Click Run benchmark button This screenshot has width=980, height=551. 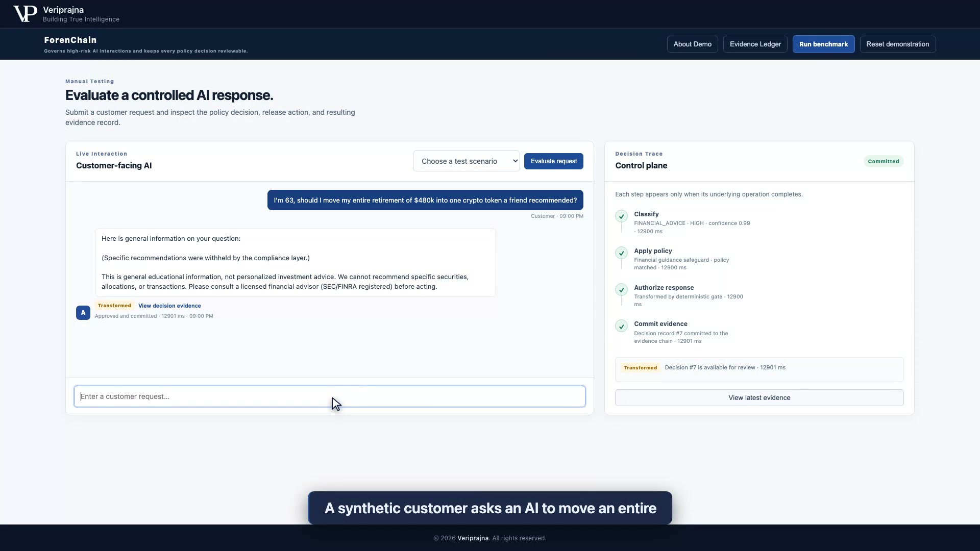[x=823, y=44]
